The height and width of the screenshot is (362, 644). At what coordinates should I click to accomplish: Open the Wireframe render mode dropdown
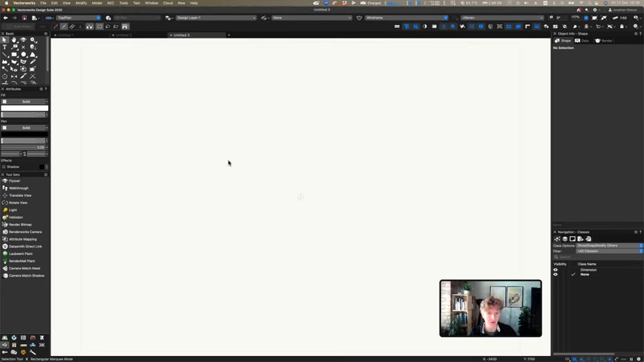tap(406, 18)
